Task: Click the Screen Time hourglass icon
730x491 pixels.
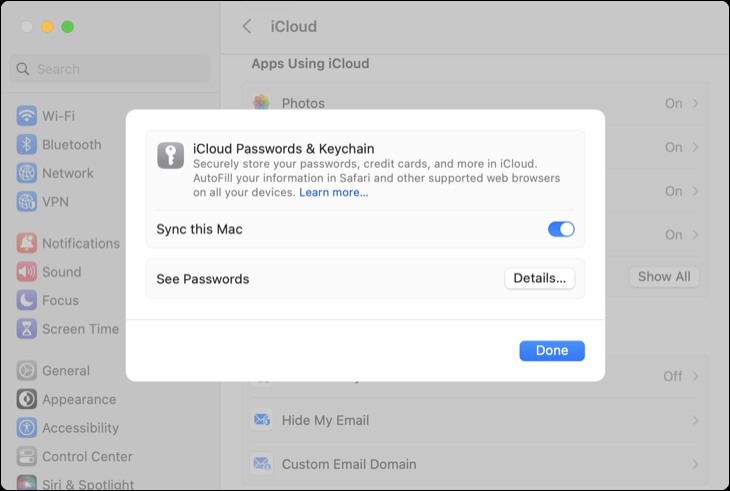Action: [27, 329]
